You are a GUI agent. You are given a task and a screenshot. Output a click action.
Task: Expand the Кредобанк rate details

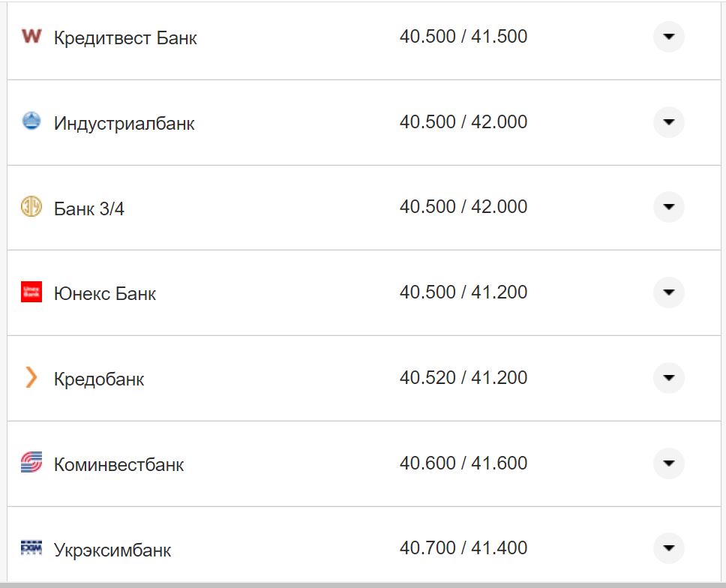coord(669,378)
